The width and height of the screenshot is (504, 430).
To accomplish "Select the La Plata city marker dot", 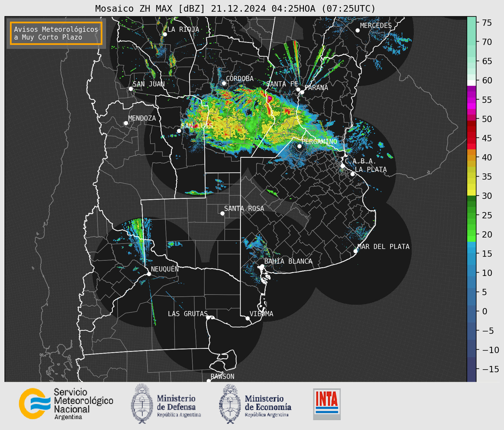I will coord(353,174).
